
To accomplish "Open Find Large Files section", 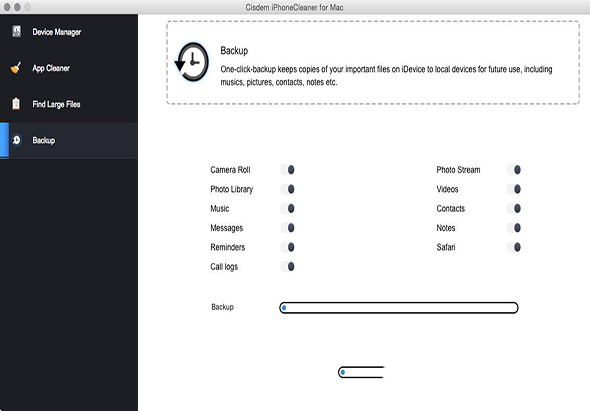I will click(69, 104).
